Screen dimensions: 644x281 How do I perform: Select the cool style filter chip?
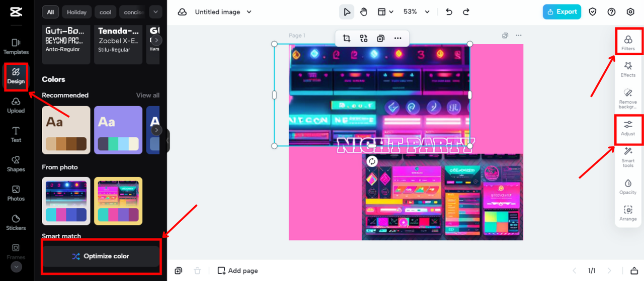(x=105, y=12)
